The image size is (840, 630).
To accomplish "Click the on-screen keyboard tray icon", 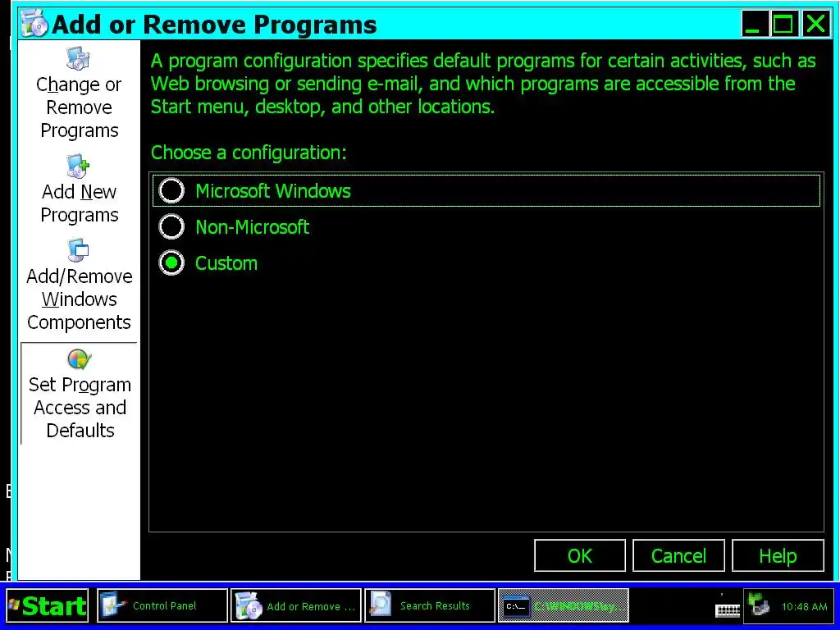I will pos(728,608).
